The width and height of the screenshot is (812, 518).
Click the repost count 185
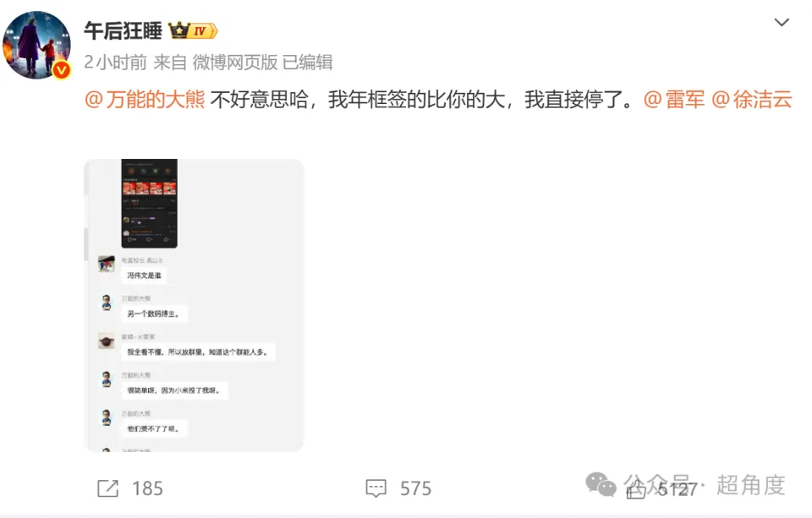tap(147, 488)
